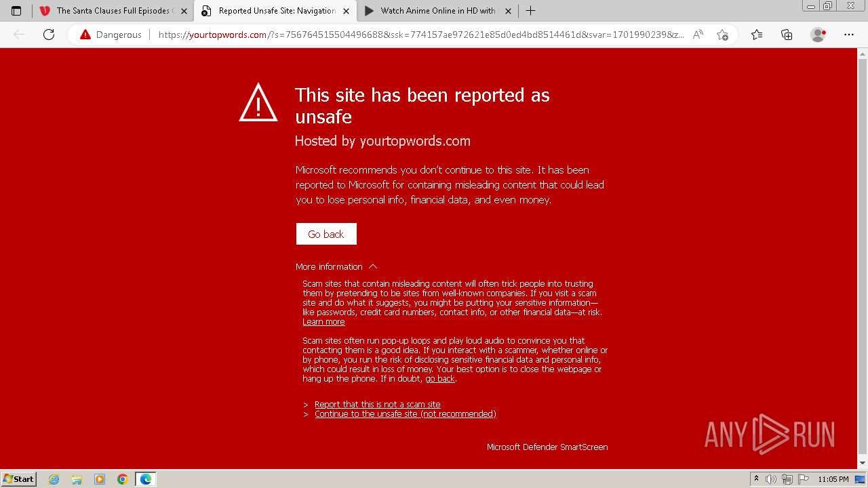
Task: Open the tab actions menu icon
Action: [16, 11]
